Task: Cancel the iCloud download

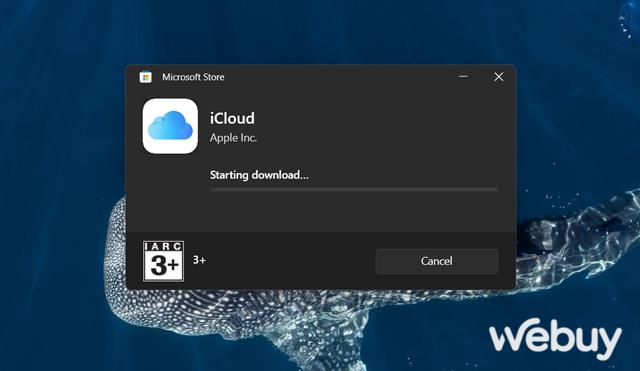Action: tap(437, 261)
